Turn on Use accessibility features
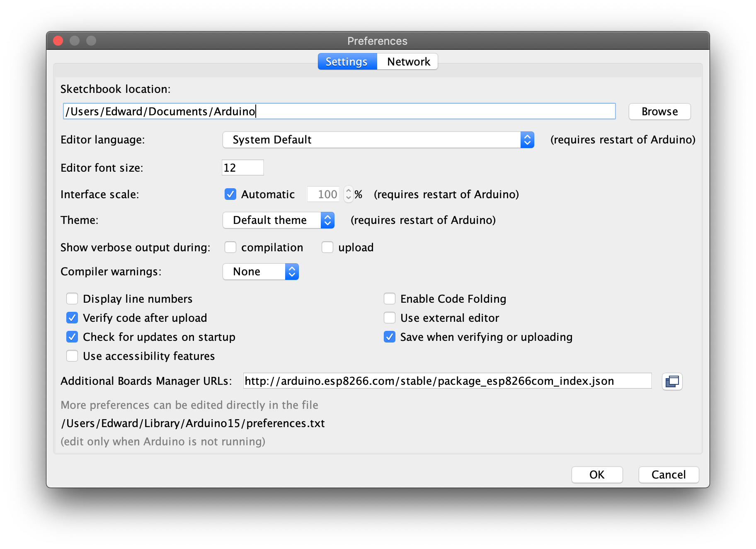 pos(72,356)
